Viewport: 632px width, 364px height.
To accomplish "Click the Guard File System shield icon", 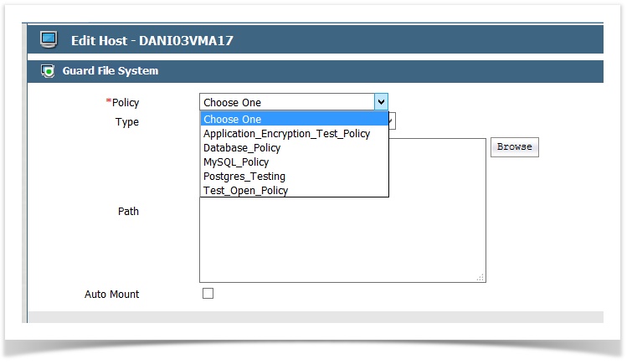I will click(49, 71).
